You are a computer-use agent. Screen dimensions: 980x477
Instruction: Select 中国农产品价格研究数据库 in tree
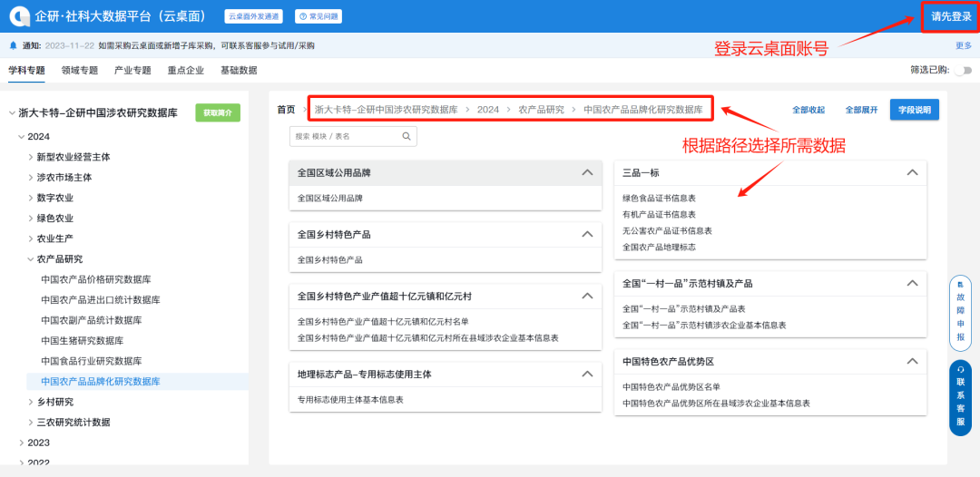(96, 279)
